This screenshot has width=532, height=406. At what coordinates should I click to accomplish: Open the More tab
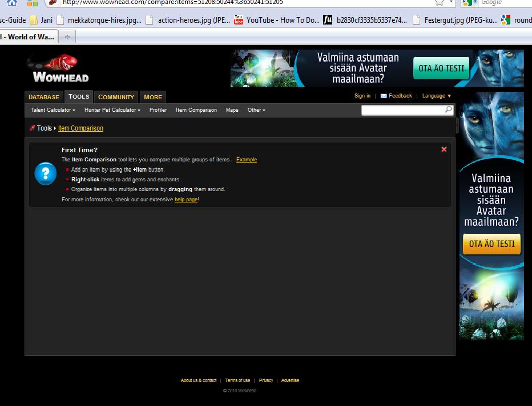(x=153, y=97)
